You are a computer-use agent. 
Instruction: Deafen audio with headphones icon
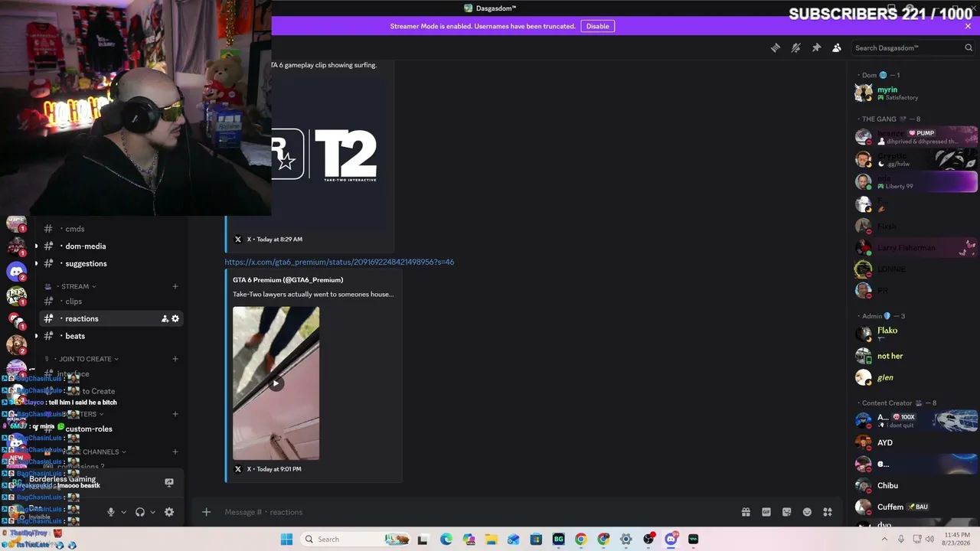(140, 512)
